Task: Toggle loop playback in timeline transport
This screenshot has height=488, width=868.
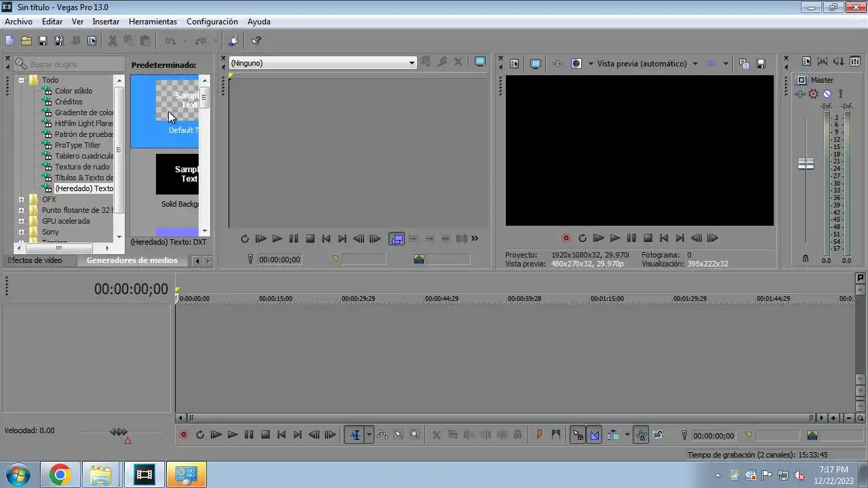Action: (x=200, y=435)
